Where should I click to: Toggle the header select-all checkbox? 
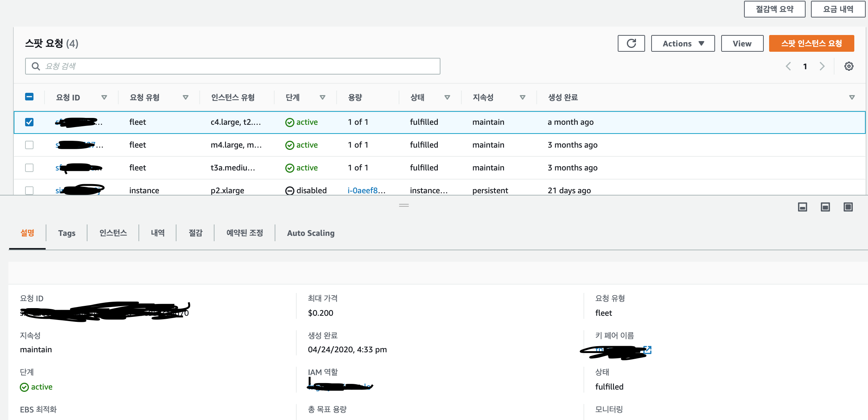tap(29, 97)
